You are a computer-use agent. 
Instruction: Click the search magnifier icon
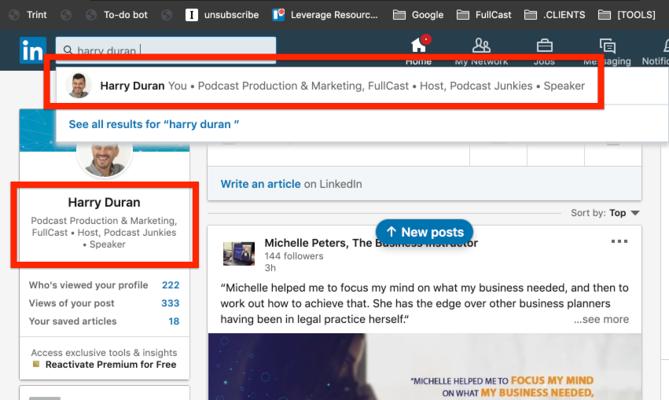68,50
